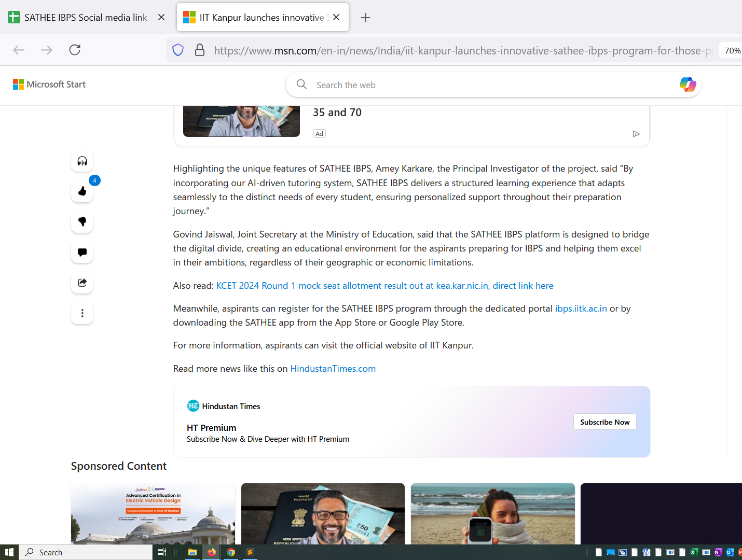742x560 pixels.
Task: Open the ibps.iitk.ac.in link
Action: pyautogui.click(x=581, y=309)
